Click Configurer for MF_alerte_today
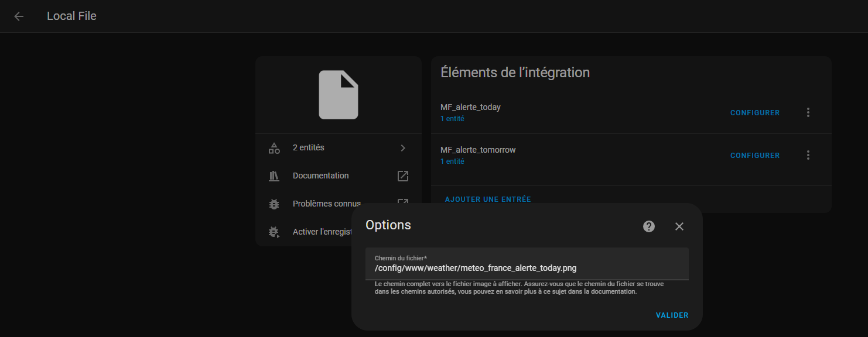The width and height of the screenshot is (868, 337). [x=755, y=113]
